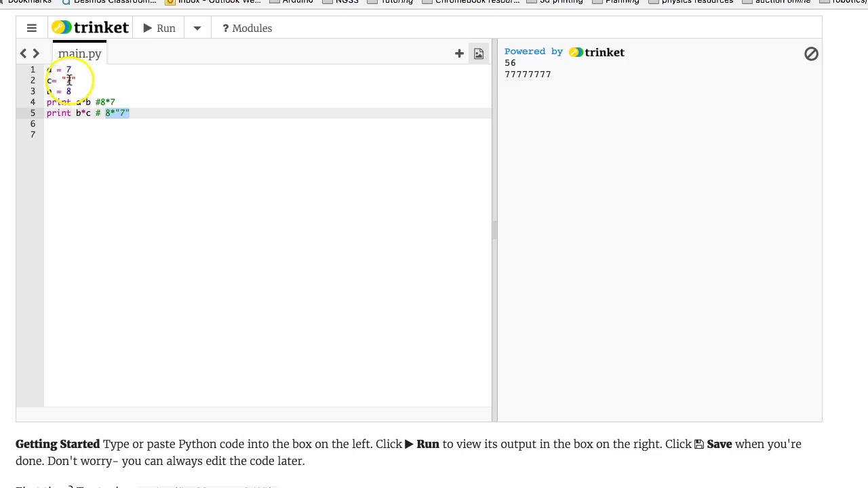Select the main.py tab
The image size is (868, 488).
[x=79, y=54]
